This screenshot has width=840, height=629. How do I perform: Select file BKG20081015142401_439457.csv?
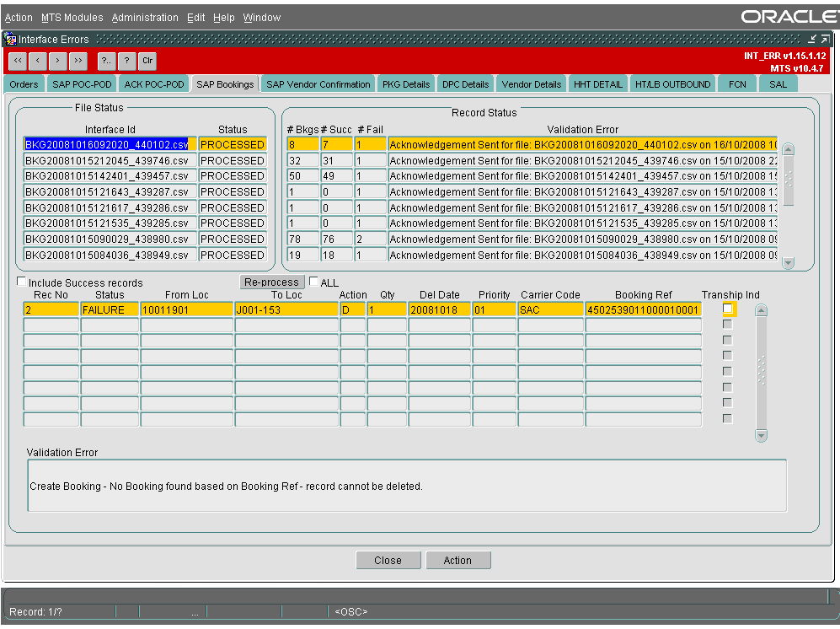point(110,176)
